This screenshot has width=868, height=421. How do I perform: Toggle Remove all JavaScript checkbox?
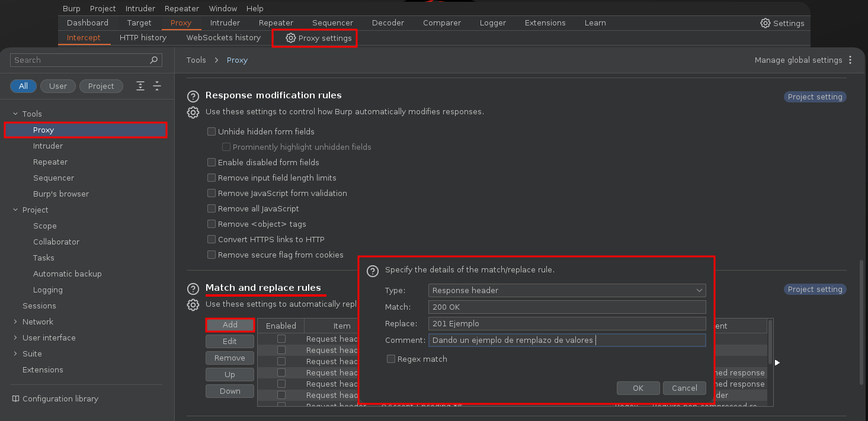[212, 208]
